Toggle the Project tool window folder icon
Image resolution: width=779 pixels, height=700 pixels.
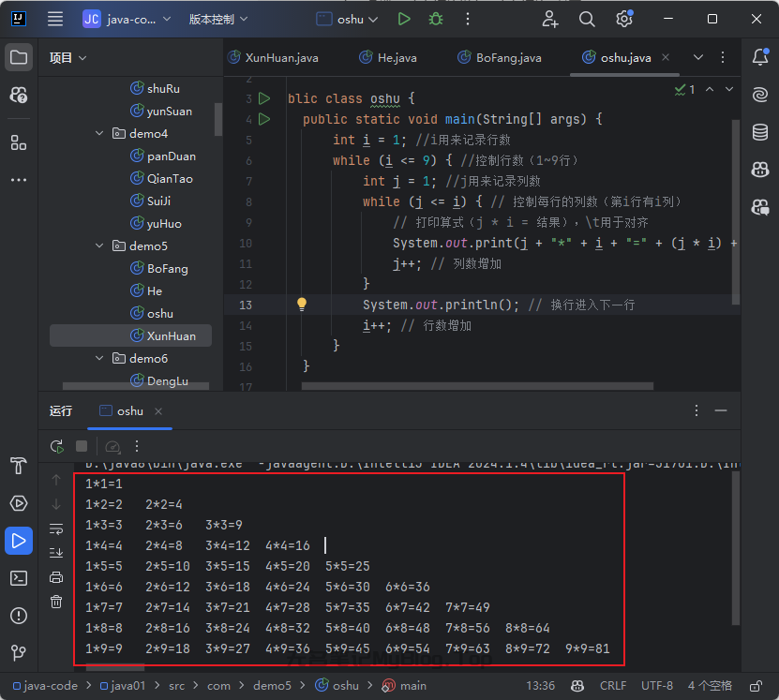(19, 57)
